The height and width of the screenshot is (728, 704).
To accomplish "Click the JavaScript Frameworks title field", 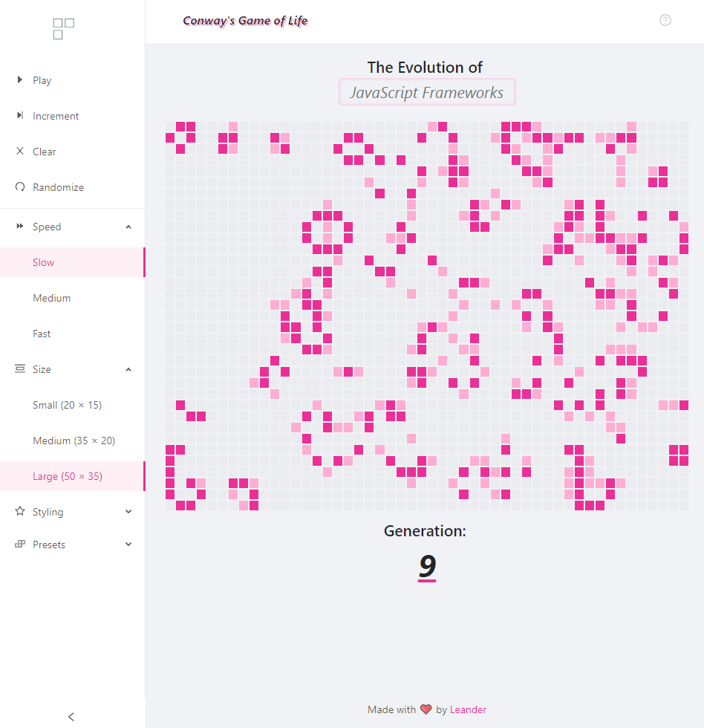I will pyautogui.click(x=427, y=92).
